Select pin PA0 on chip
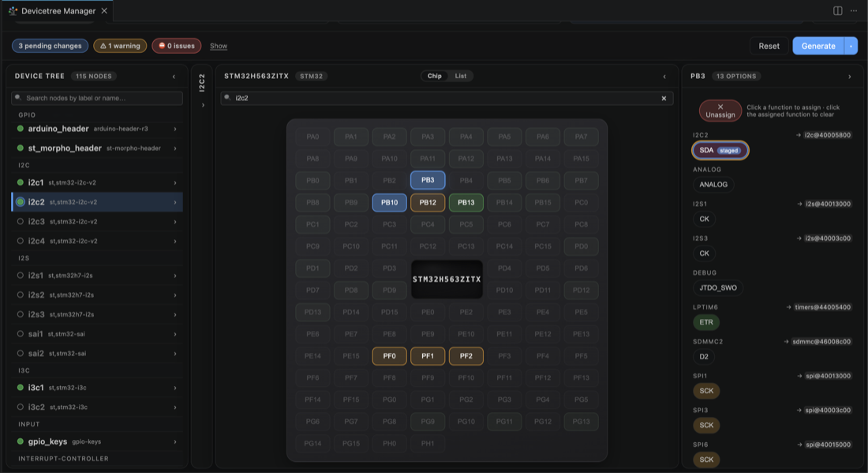The width and height of the screenshot is (868, 473). coord(312,137)
